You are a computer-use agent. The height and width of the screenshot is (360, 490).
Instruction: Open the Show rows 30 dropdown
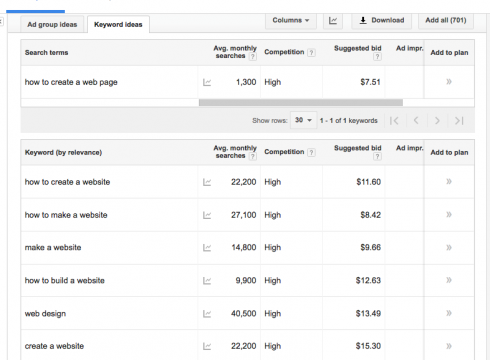303,120
